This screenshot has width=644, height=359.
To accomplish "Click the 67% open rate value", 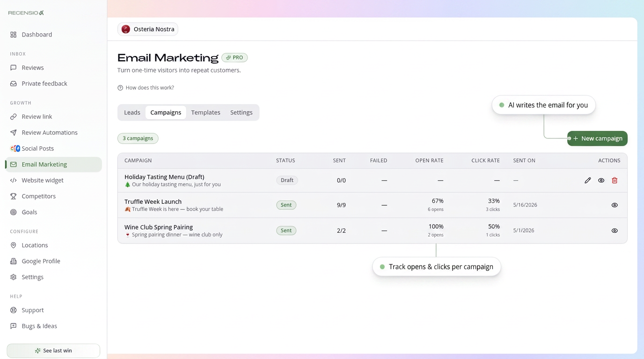I will (438, 201).
